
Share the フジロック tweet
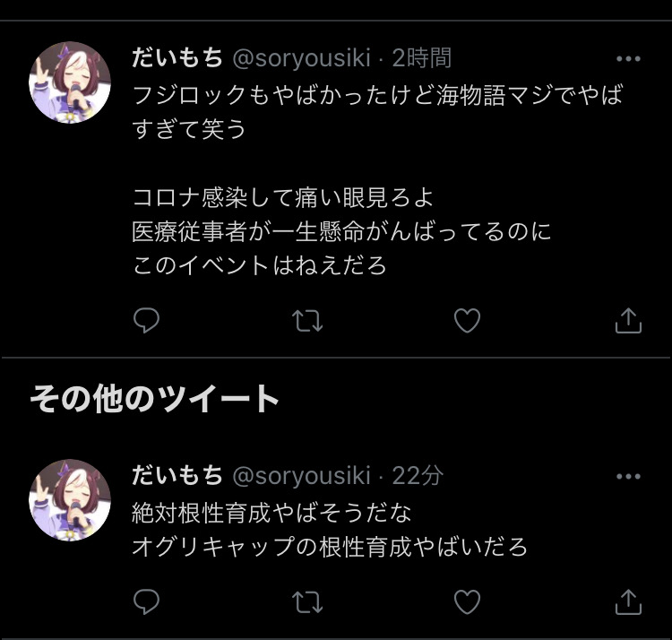628,320
